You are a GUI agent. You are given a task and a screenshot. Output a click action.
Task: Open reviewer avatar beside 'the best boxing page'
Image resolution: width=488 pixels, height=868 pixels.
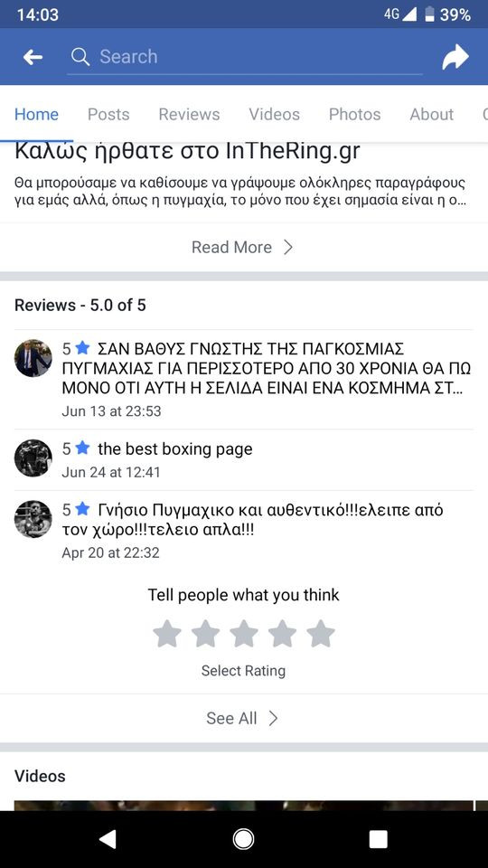(33, 458)
